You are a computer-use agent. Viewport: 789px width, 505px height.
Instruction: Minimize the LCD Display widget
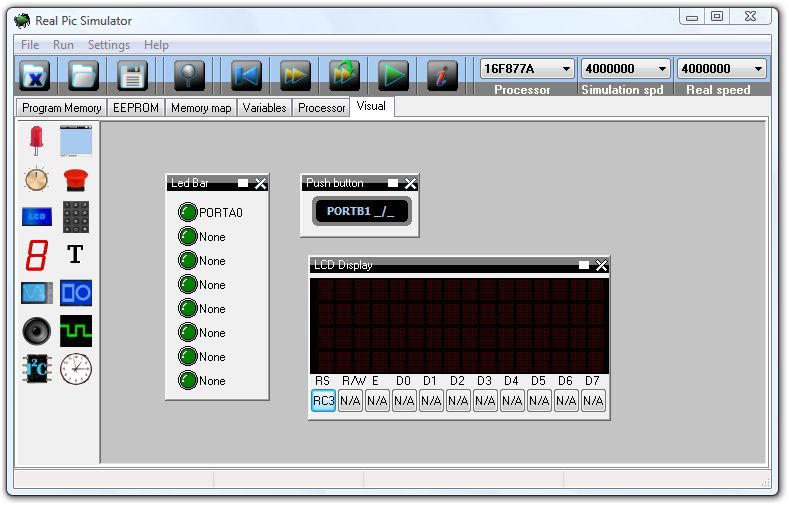(x=584, y=265)
